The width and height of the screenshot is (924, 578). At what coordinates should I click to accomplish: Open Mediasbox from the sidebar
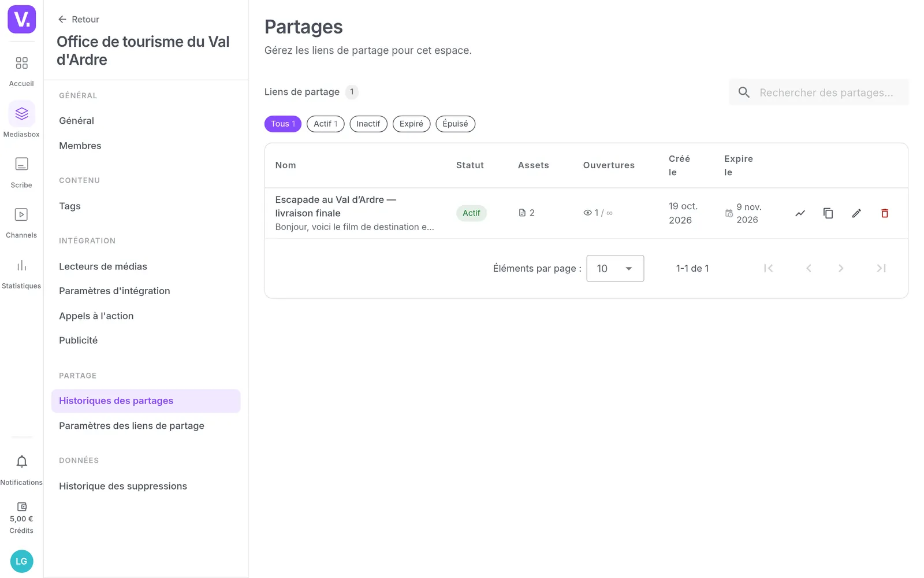coord(21,120)
